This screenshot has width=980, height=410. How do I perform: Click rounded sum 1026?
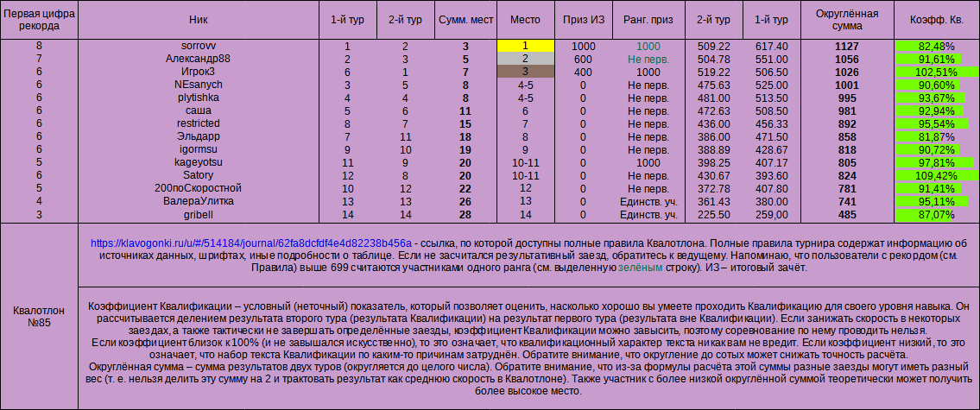coord(847,72)
